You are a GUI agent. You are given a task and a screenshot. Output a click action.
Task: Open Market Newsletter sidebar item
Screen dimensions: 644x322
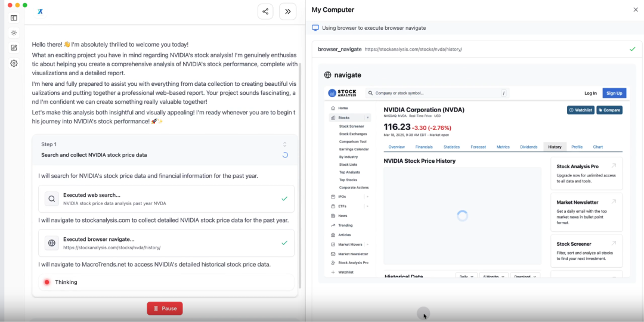[349, 254]
